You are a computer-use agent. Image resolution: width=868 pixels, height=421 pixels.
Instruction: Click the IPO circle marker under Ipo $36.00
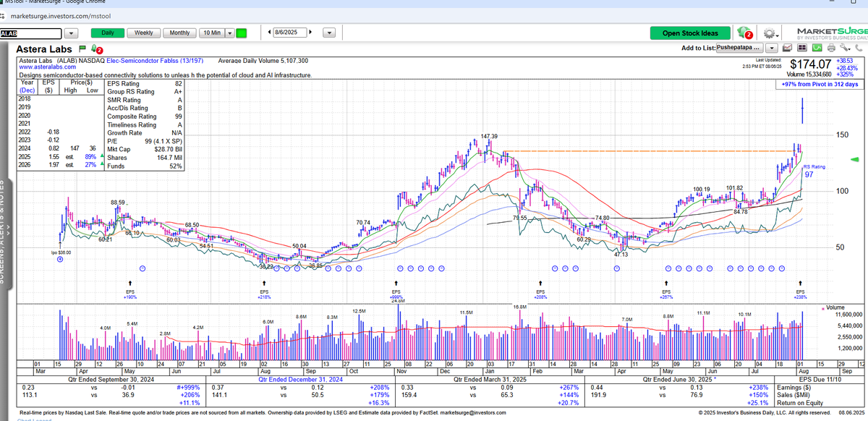click(61, 258)
